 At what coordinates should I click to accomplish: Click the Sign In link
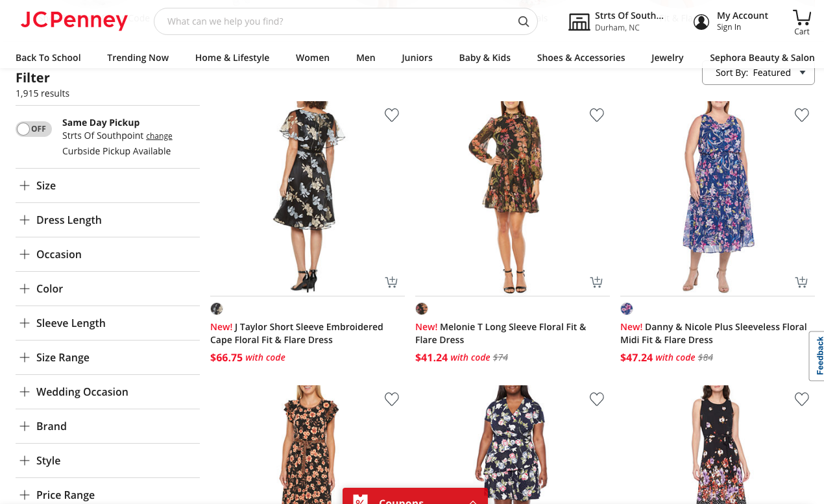click(729, 27)
